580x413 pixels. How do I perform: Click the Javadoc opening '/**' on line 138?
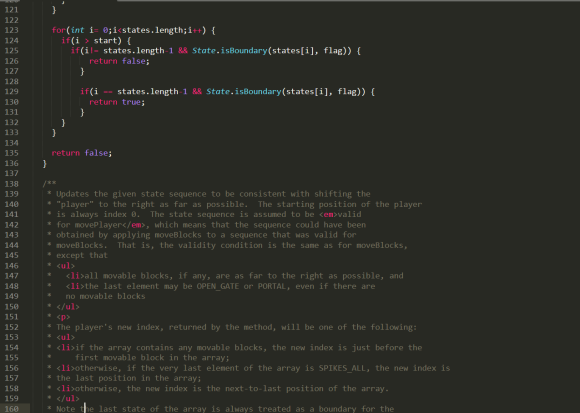(x=49, y=183)
